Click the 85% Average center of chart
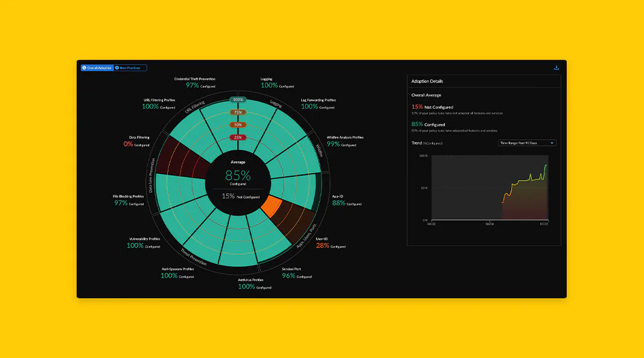Image resolution: width=644 pixels, height=358 pixels. point(238,176)
